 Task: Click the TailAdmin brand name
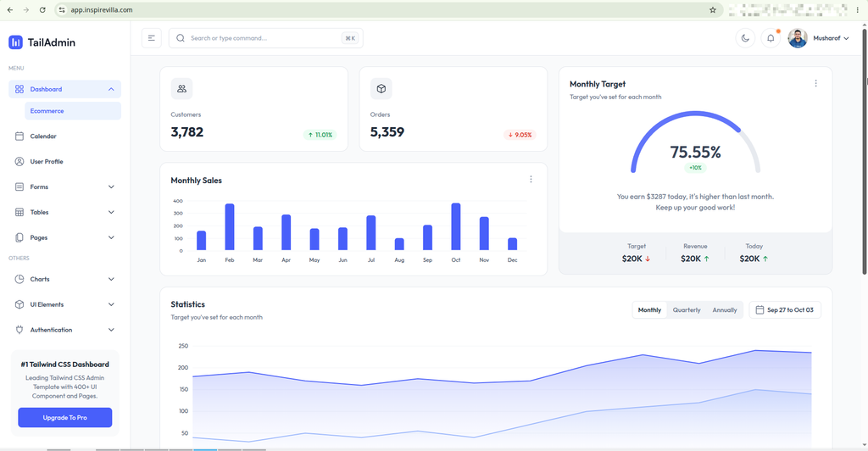52,42
